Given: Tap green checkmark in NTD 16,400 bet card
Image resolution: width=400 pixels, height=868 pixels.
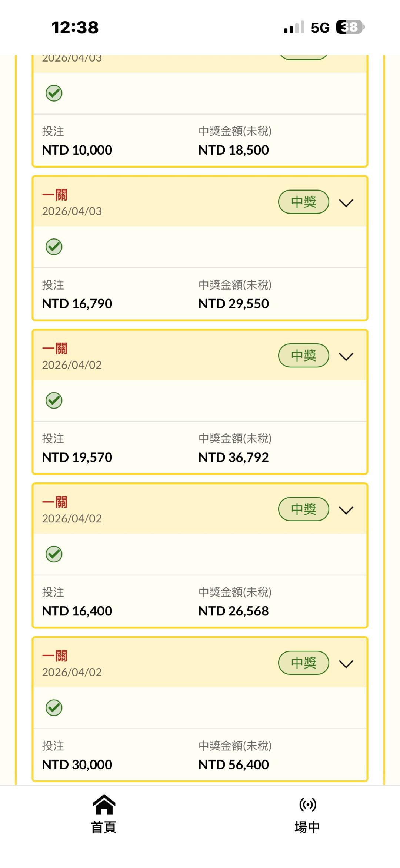Looking at the screenshot, I should click(54, 554).
